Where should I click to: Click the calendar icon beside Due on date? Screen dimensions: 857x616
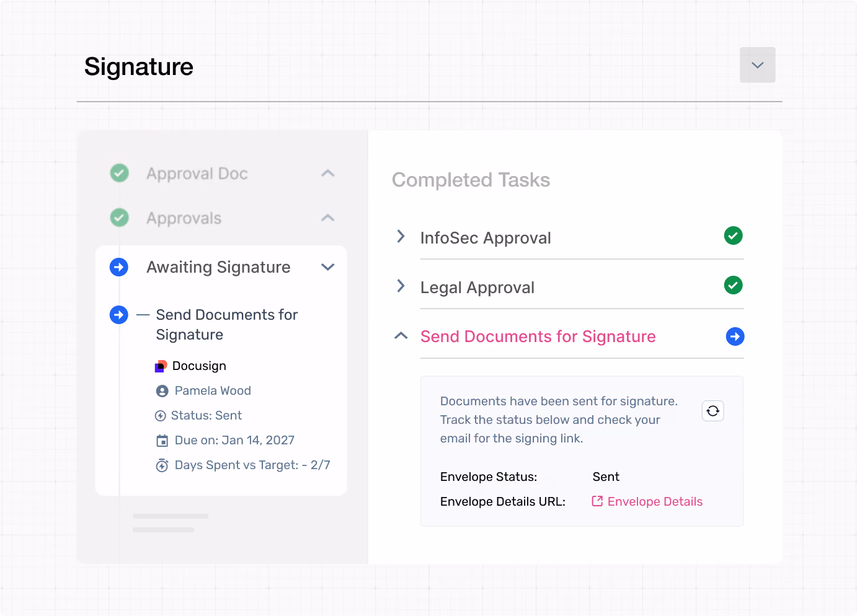[162, 441]
